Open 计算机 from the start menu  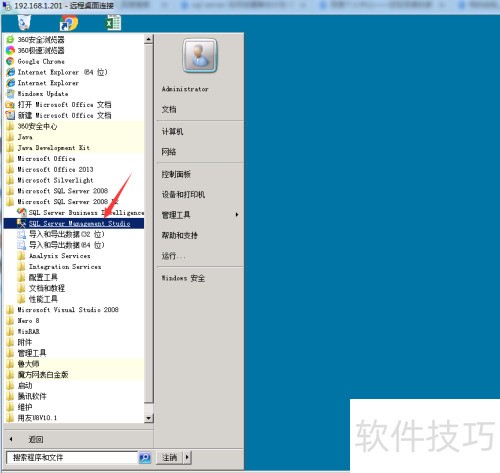172,131
